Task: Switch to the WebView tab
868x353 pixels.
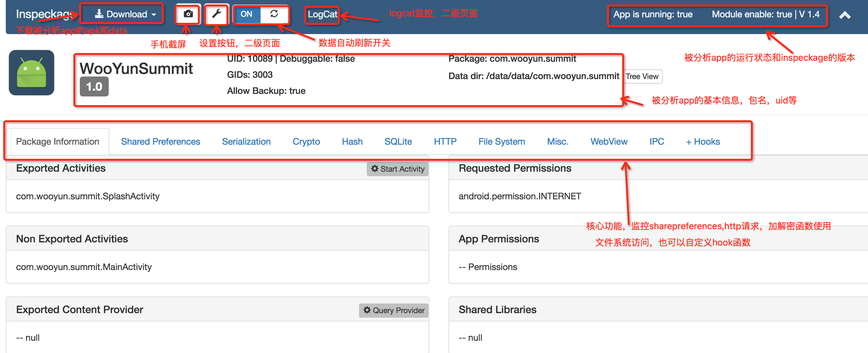Action: point(609,141)
